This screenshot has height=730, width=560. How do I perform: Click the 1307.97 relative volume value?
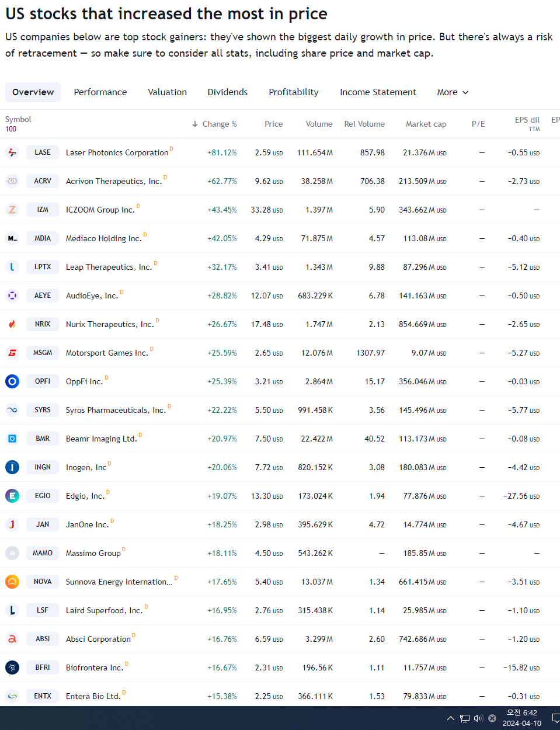(x=370, y=353)
